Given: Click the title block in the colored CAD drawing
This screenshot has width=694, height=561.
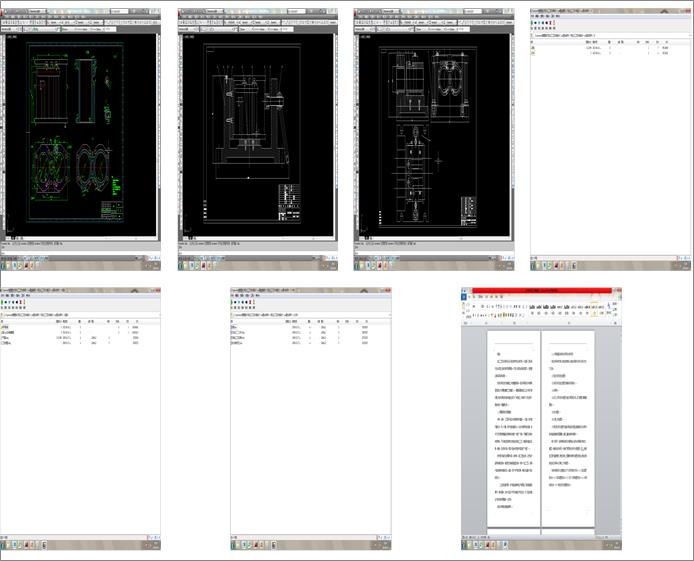Looking at the screenshot, I should 112,210.
